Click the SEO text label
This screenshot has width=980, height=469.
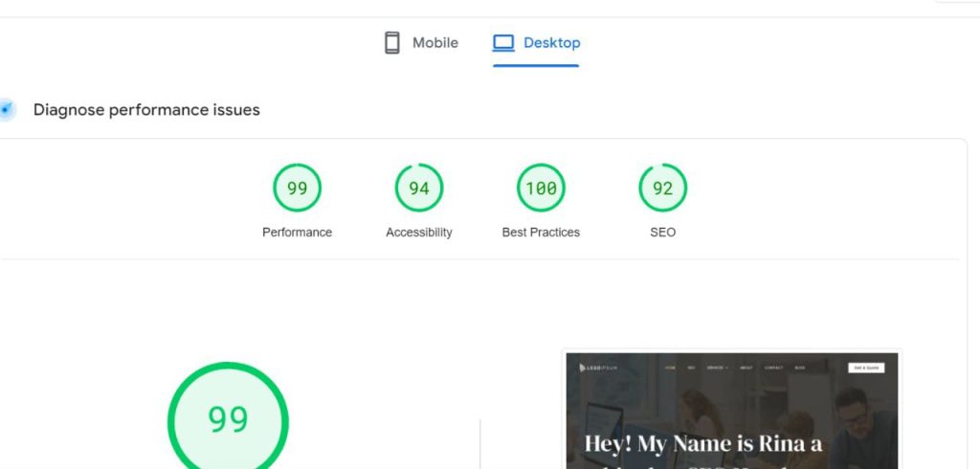662,233
